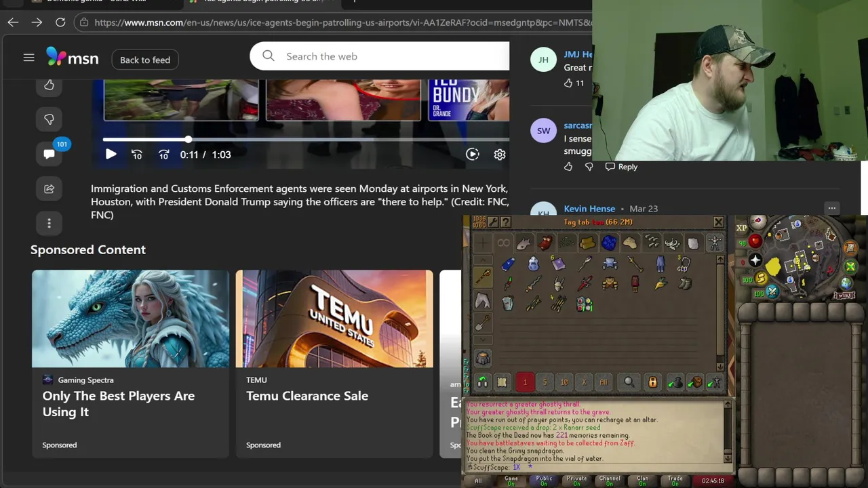Play the video
The width and height of the screenshot is (868, 488).
(x=111, y=155)
